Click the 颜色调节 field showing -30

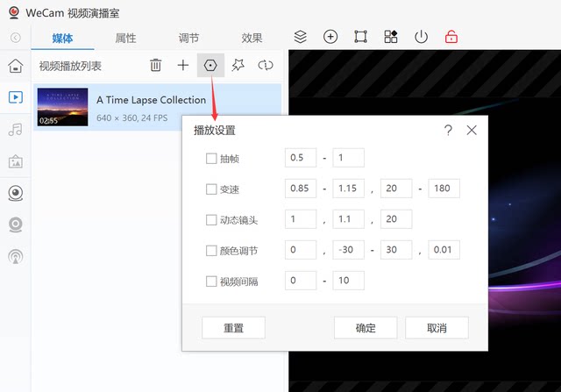[349, 250]
